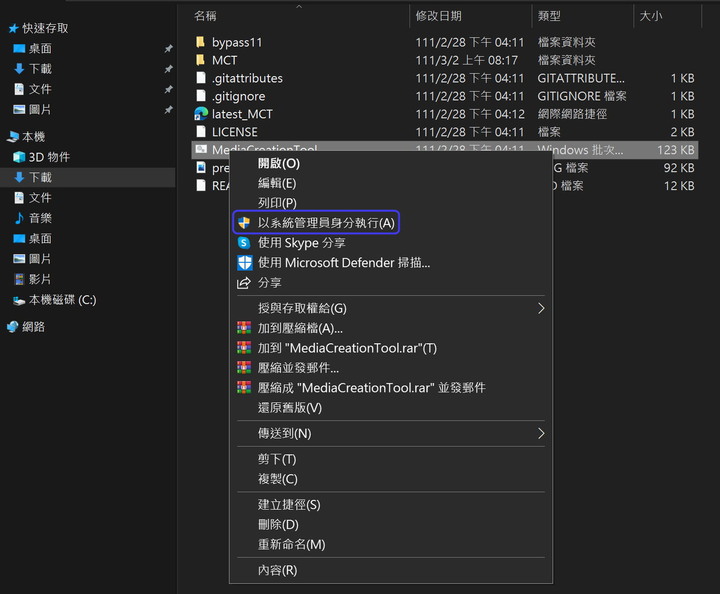Click the 音樂 music note icon
720x594 pixels.
[x=19, y=218]
